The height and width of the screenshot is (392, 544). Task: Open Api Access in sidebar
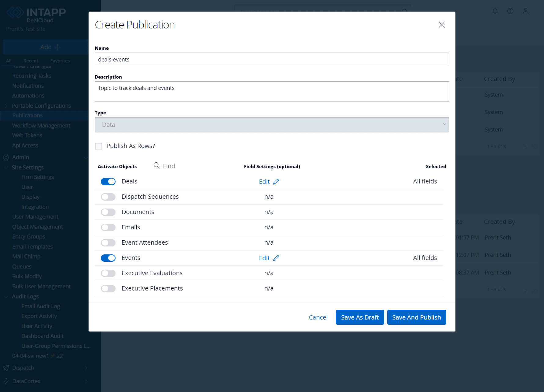tap(25, 146)
